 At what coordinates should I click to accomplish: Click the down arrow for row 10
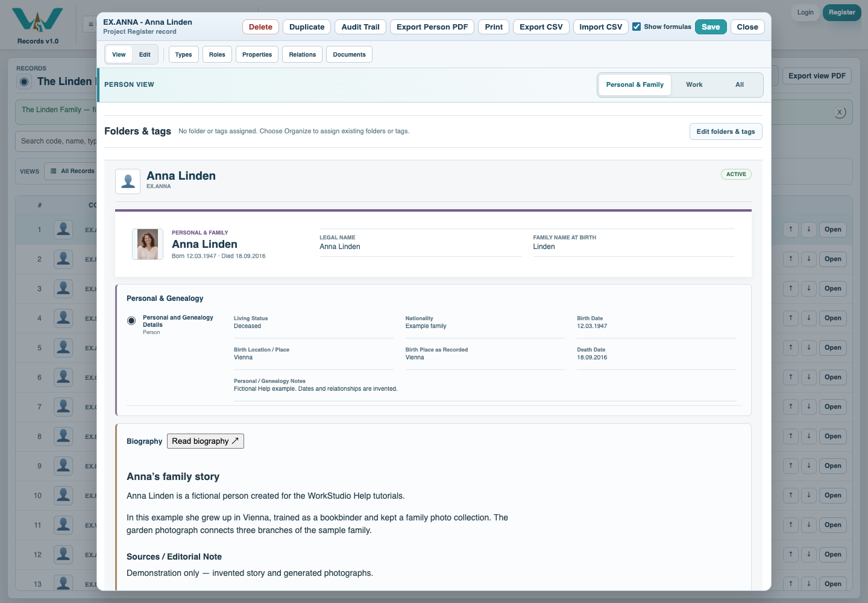tap(809, 496)
